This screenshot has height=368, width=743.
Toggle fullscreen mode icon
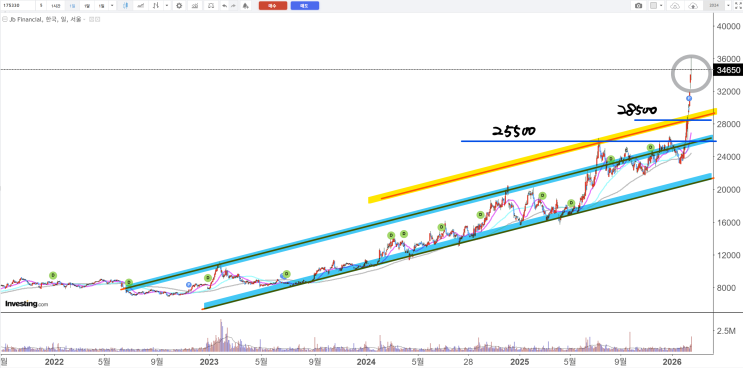click(738, 6)
